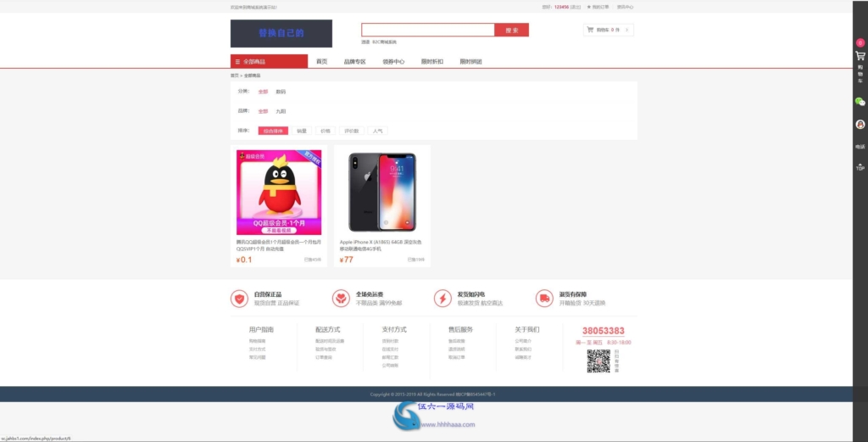Open the 在线支付 footer link
868x442 pixels.
390,350
